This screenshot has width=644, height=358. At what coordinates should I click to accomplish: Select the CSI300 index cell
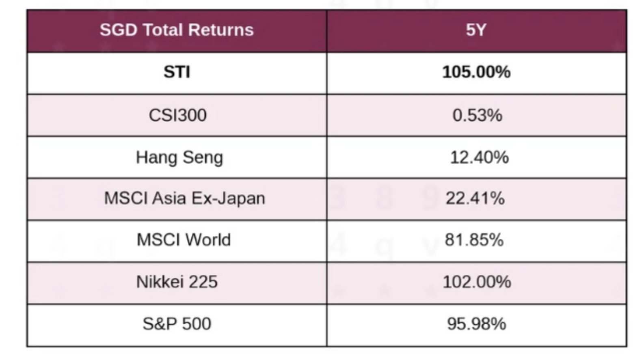(x=177, y=115)
